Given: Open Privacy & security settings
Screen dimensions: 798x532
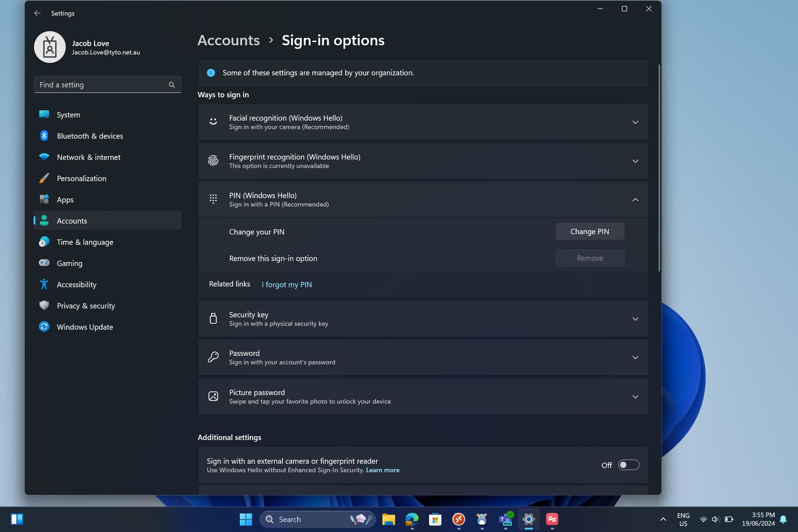Looking at the screenshot, I should pos(86,306).
